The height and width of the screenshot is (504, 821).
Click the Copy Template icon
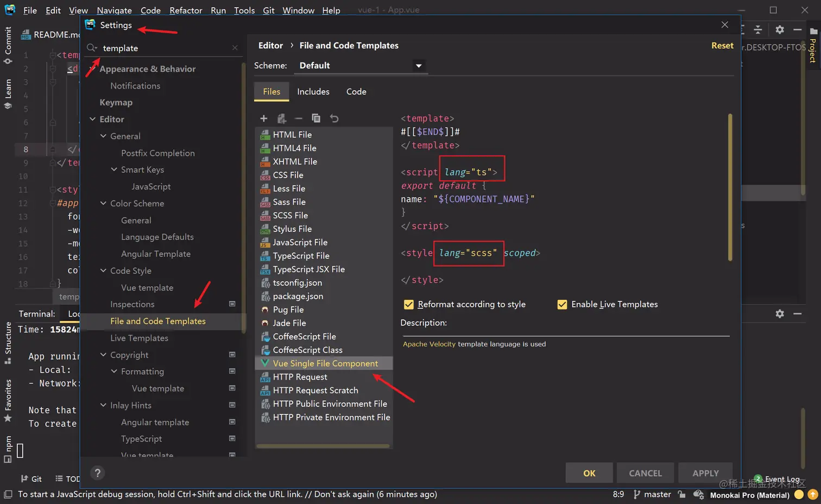[x=316, y=118]
